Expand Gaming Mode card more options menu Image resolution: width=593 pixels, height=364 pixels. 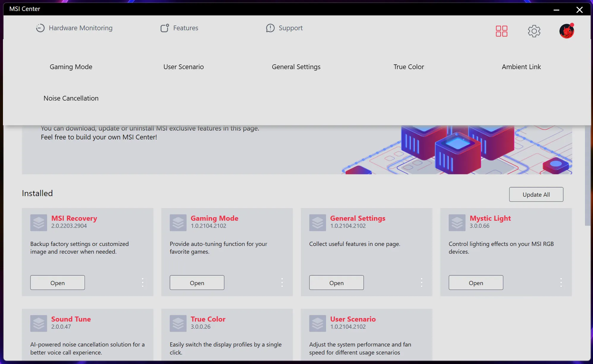point(282,282)
